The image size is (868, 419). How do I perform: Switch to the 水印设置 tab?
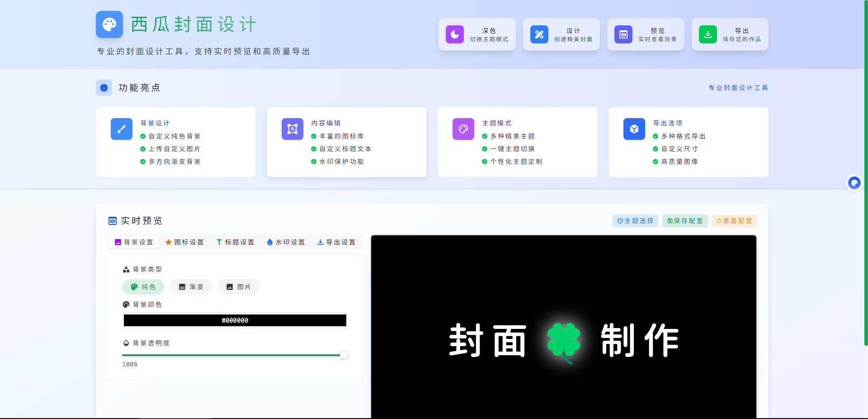tap(286, 242)
